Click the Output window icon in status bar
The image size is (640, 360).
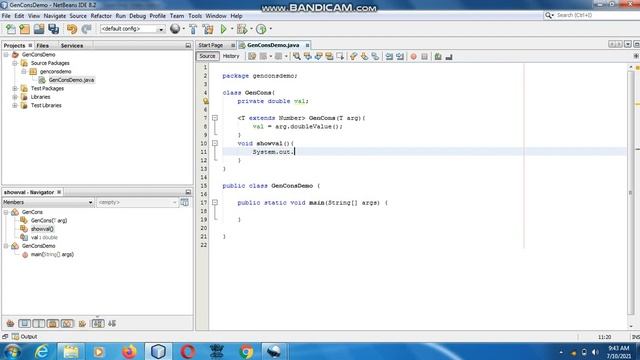tap(16, 336)
